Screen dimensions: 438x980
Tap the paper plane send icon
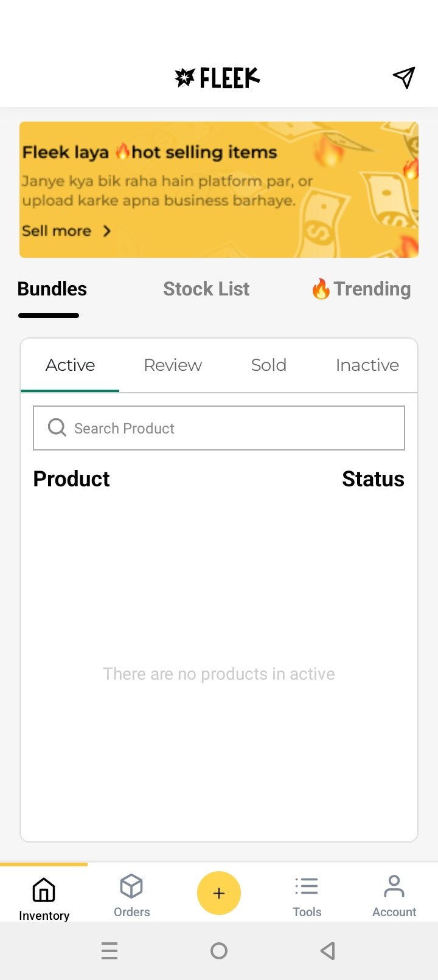click(x=404, y=78)
